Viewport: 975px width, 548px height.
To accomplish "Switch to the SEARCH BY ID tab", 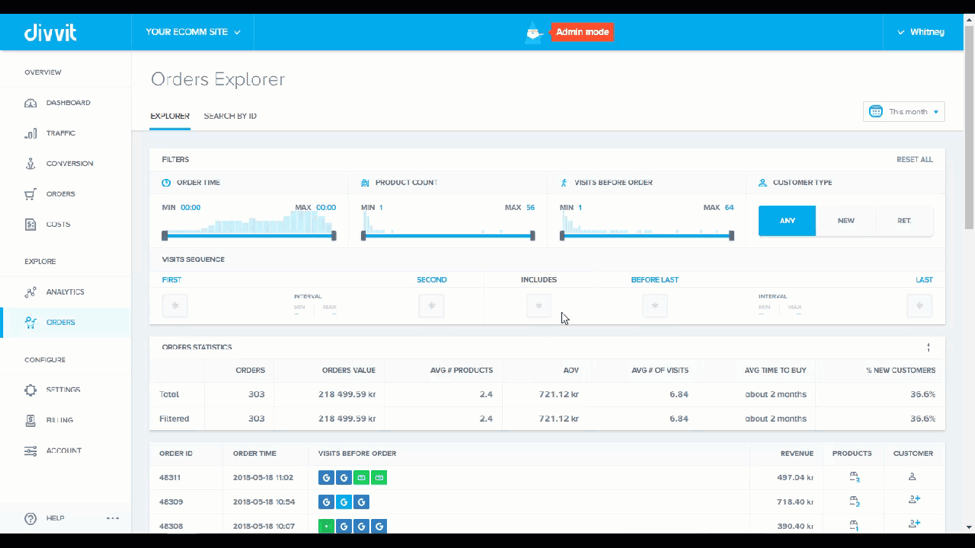I will tap(230, 116).
